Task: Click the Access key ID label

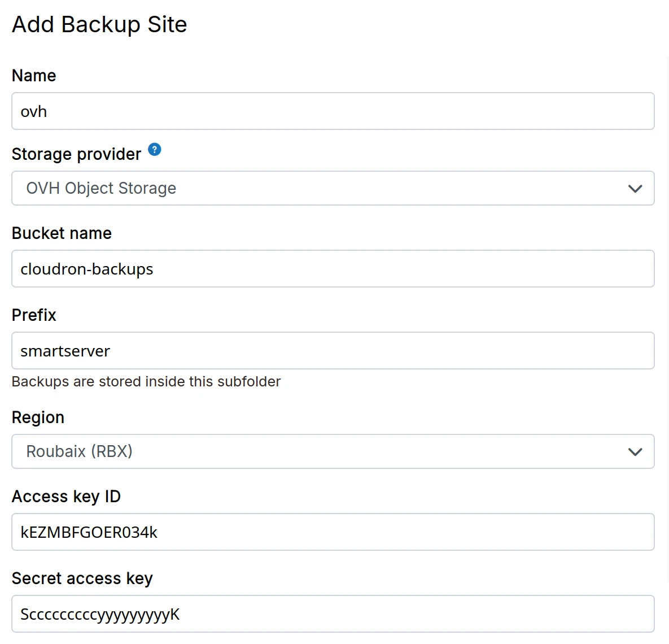Action: [x=66, y=497]
